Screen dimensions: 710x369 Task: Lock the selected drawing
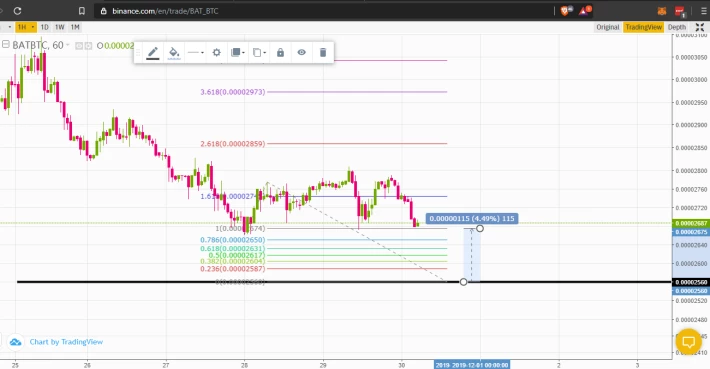[280, 53]
